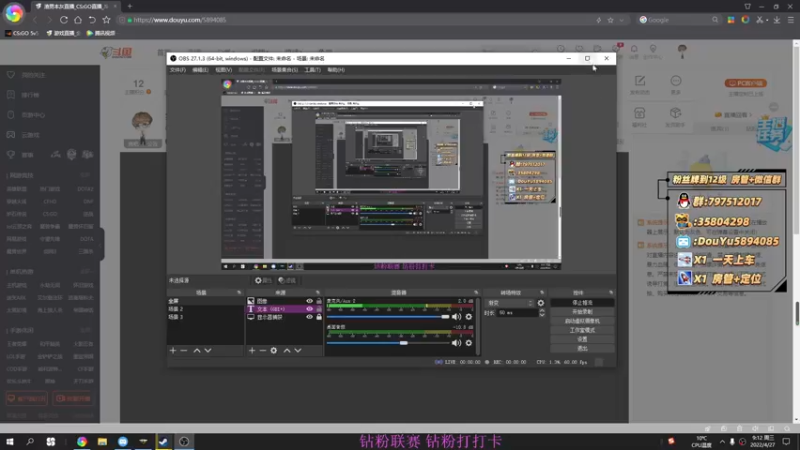Move the selected source down
Viewport: 800px width, 450px height.
tap(298, 351)
